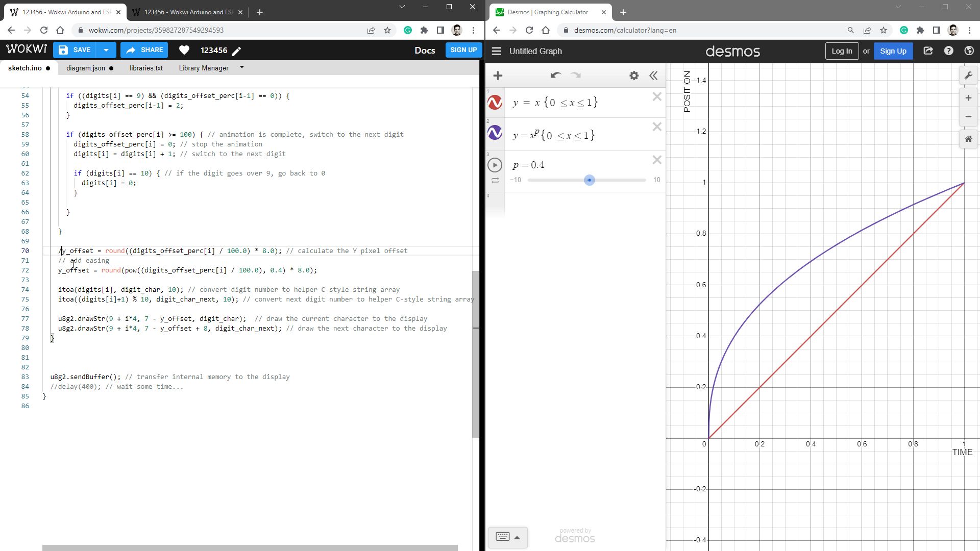
Task: Collapse the Desmos expression list
Action: coord(653,76)
